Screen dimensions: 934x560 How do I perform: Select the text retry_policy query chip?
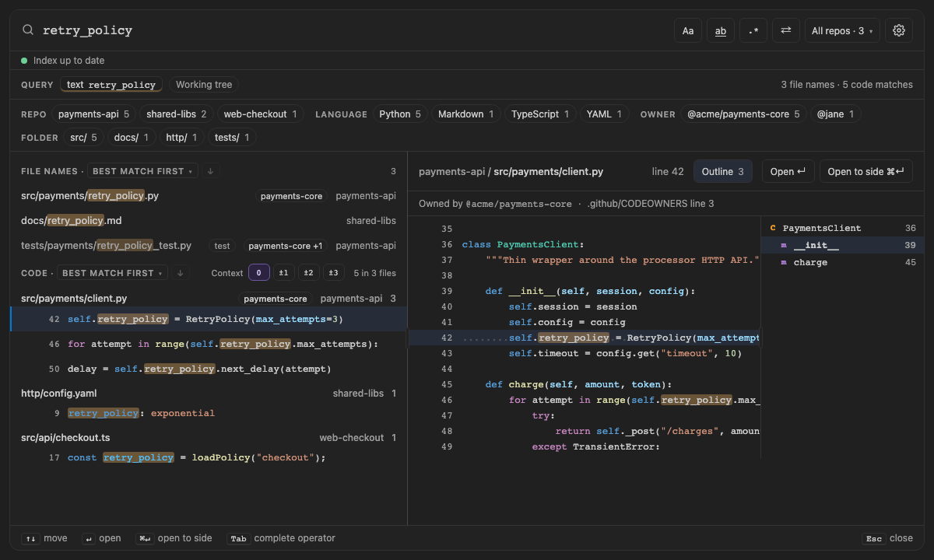pos(111,85)
